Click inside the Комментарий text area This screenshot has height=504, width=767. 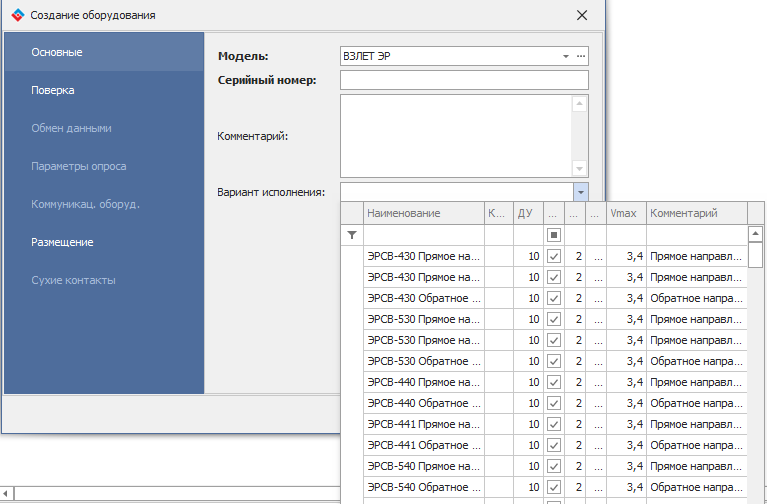click(456, 136)
